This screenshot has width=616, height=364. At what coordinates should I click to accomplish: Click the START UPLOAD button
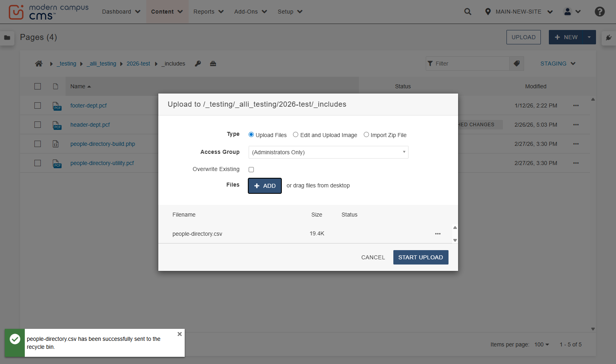pyautogui.click(x=421, y=257)
